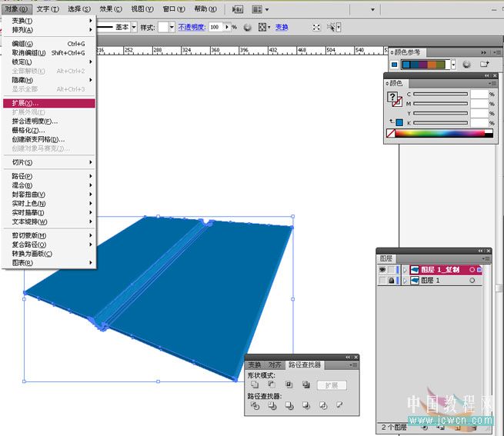
Task: Open 颜色 panel options menu
Action: click(492, 83)
